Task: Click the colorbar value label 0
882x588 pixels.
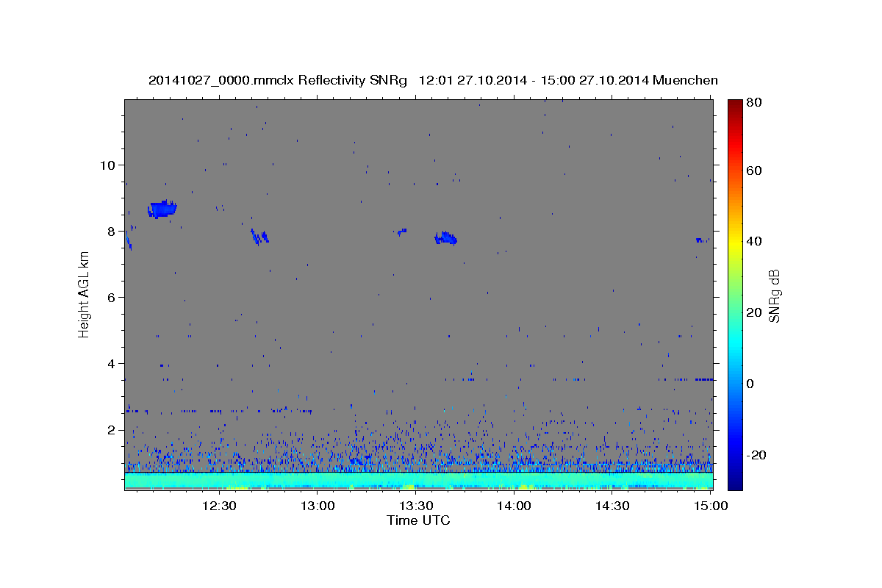Action: pyautogui.click(x=752, y=384)
